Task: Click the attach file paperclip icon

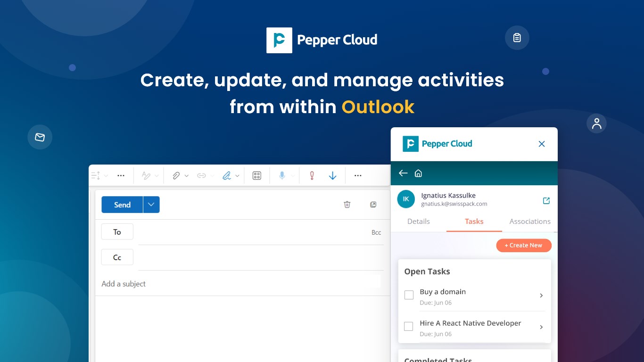Action: click(176, 176)
